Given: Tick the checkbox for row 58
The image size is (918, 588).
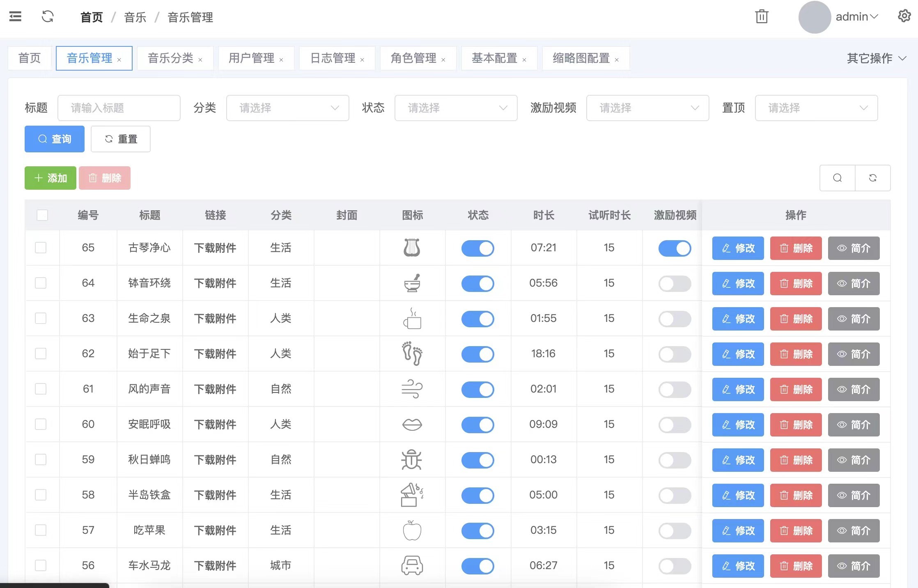Looking at the screenshot, I should tap(41, 495).
